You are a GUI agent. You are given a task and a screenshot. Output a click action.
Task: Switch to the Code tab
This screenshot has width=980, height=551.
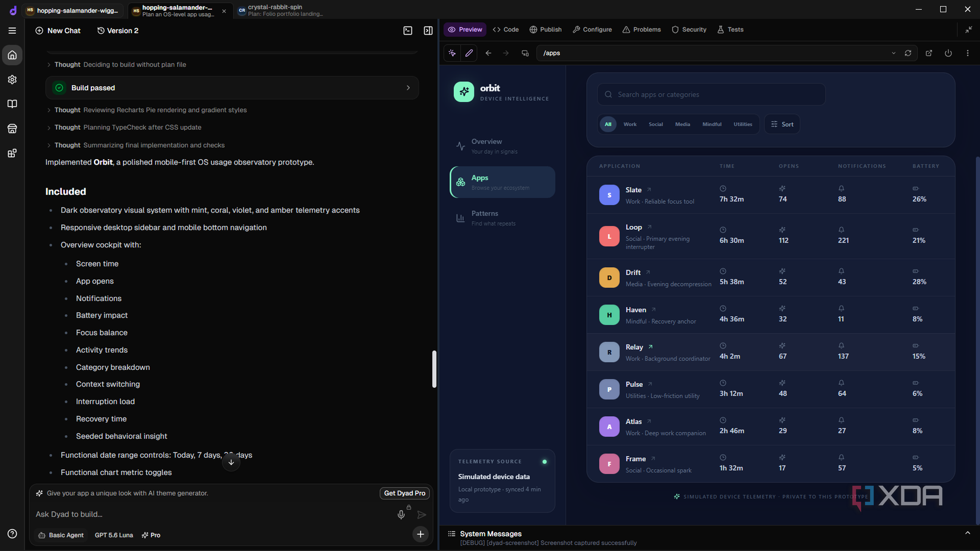[x=506, y=30]
